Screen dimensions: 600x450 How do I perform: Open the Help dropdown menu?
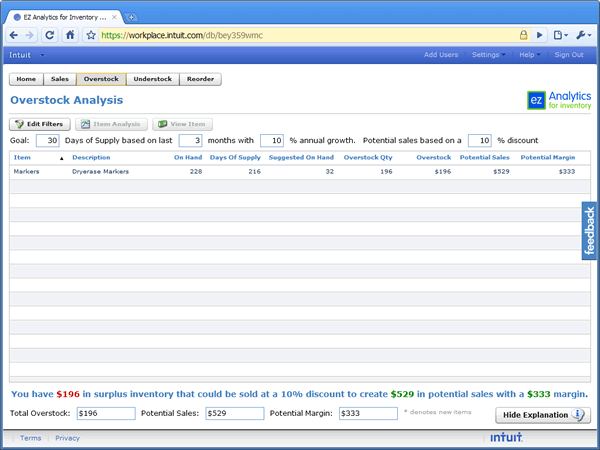pos(530,55)
